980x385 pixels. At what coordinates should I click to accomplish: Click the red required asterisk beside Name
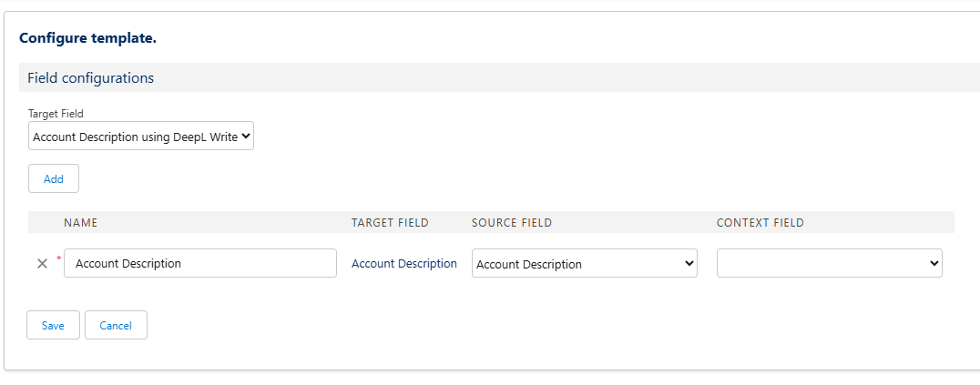(59, 259)
